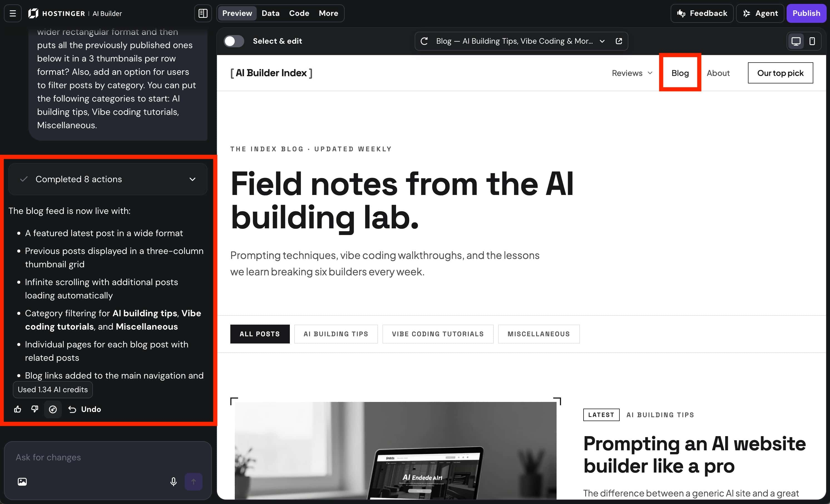Send the prompt with arrow button
Viewport: 830px width, 504px height.
[194, 481]
